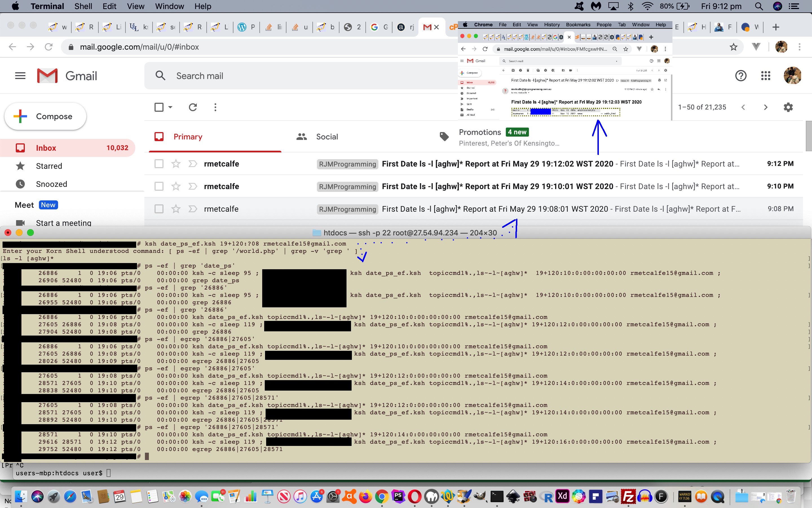
Task: Bookmark this page with the star icon
Action: click(x=734, y=47)
